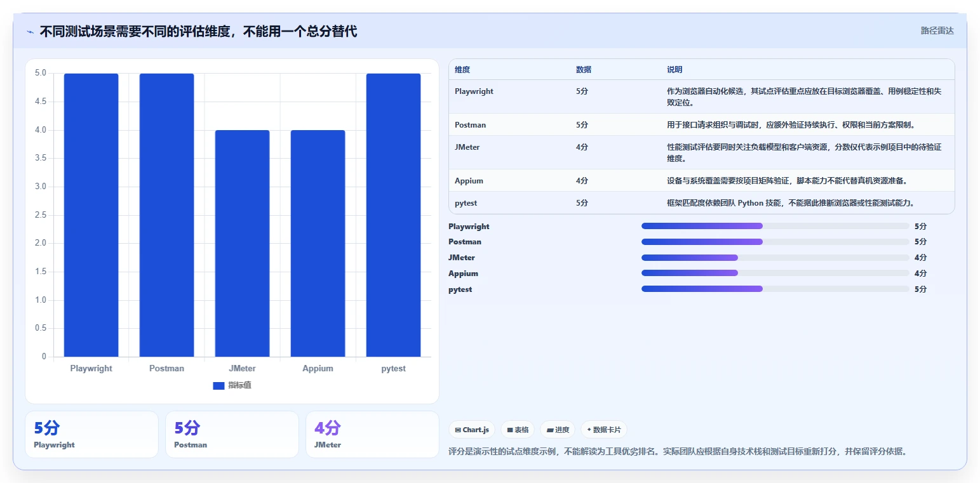Viewport: 980px width, 483px height.
Task: Click the Postman bar in the chart
Action: click(x=166, y=215)
